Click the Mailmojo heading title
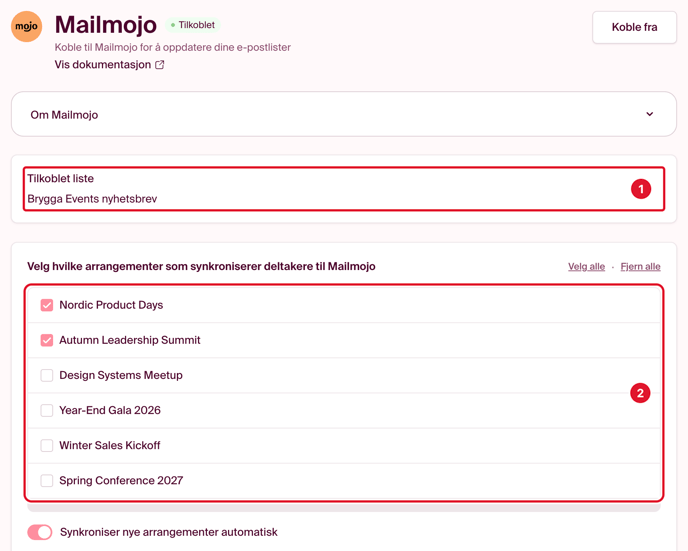The height and width of the screenshot is (551, 688). pos(106,25)
